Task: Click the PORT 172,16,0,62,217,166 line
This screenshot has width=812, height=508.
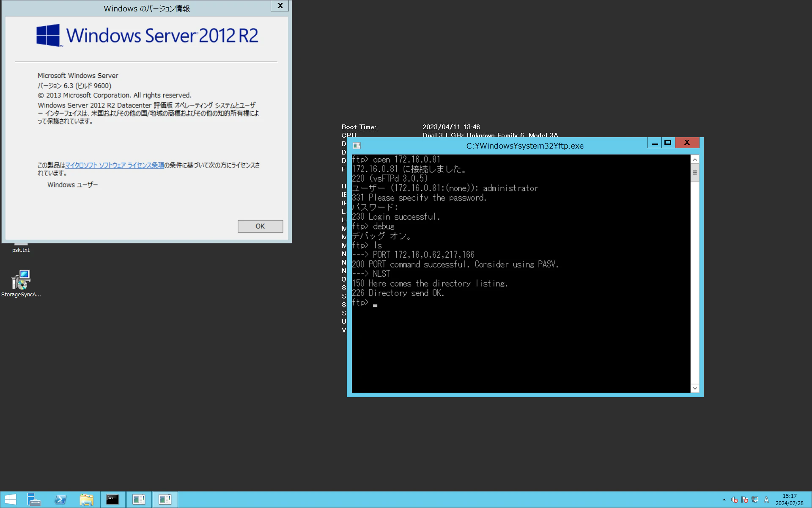Action: pos(413,255)
